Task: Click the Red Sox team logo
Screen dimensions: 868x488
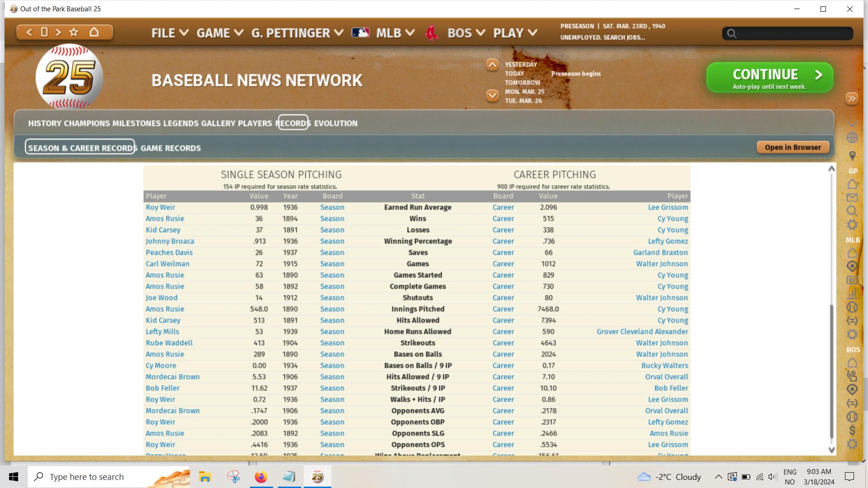Action: [x=432, y=33]
